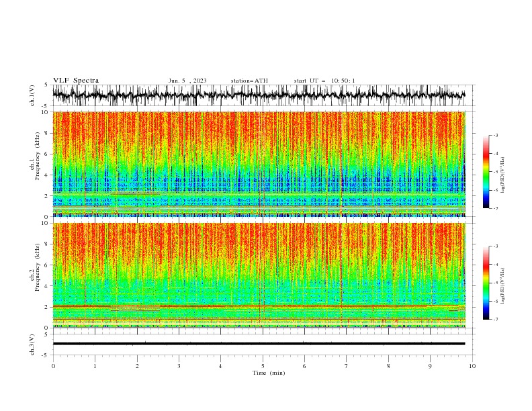Click the ch.1 spectrogram panel
The height and width of the screenshot is (411, 532).
coord(259,164)
